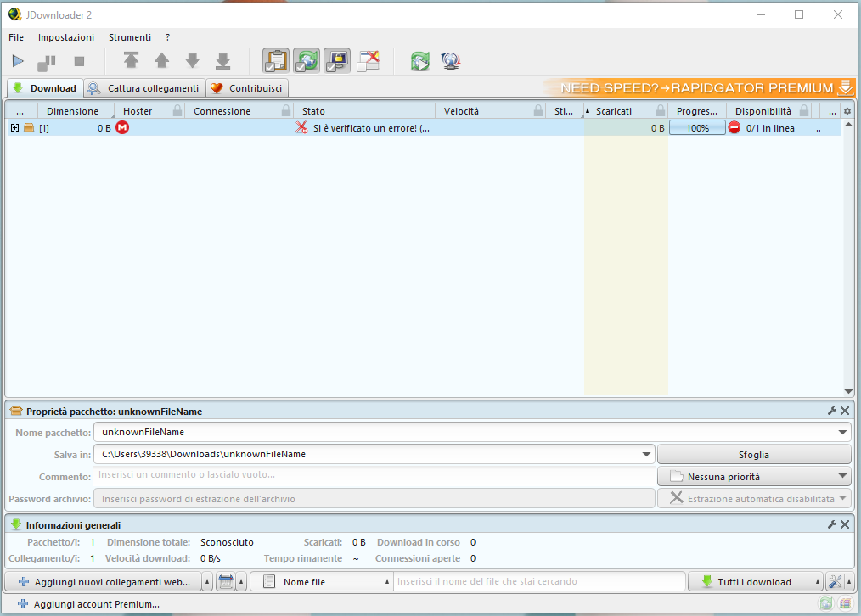
Task: Expand add links options arrow
Action: coord(207,582)
